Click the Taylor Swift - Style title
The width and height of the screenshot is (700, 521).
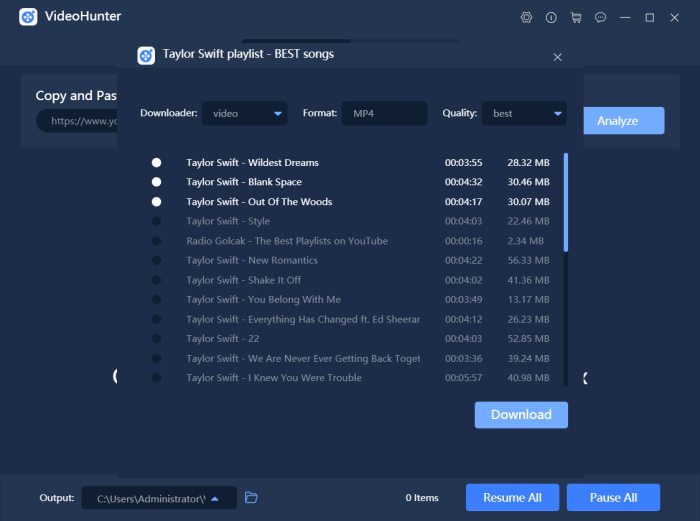click(x=228, y=221)
